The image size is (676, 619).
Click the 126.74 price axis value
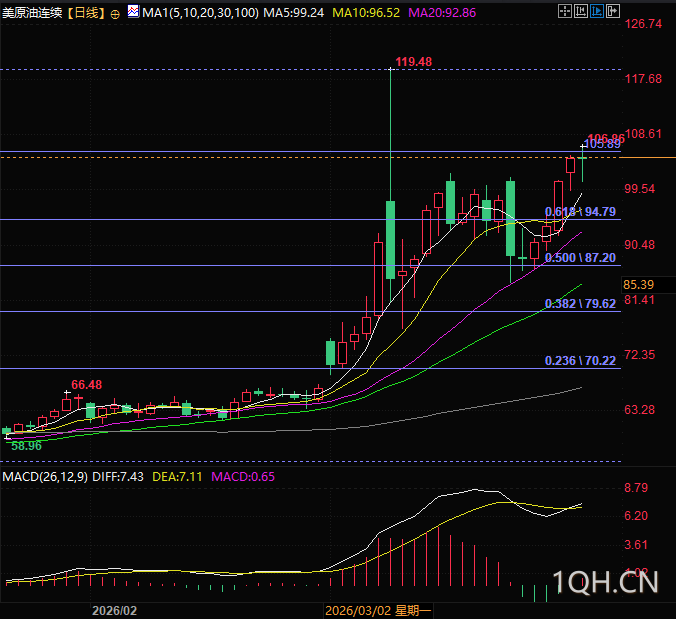tap(643, 24)
